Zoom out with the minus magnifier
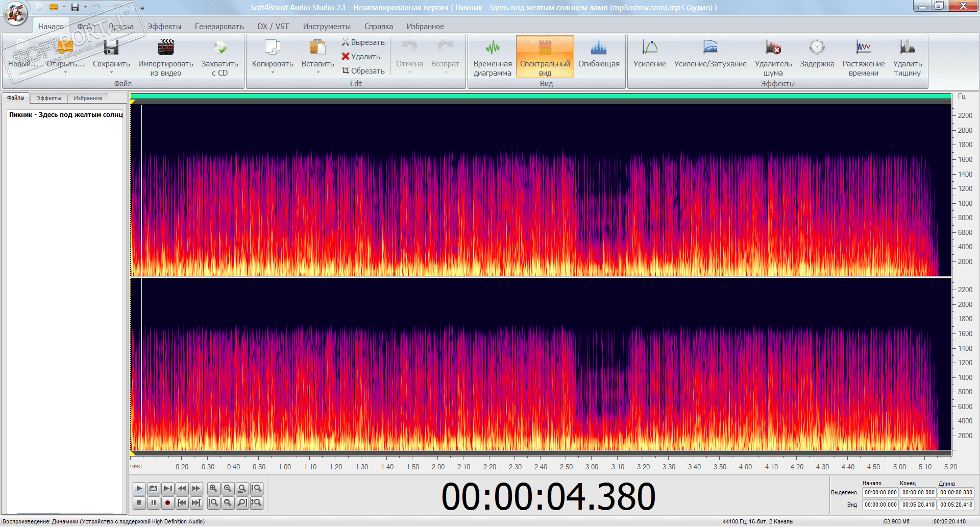The height and width of the screenshot is (527, 980). (x=228, y=489)
